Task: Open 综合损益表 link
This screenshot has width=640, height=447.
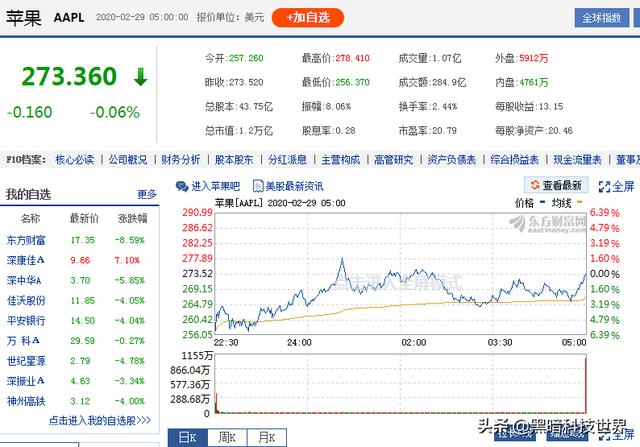Action: [x=515, y=160]
